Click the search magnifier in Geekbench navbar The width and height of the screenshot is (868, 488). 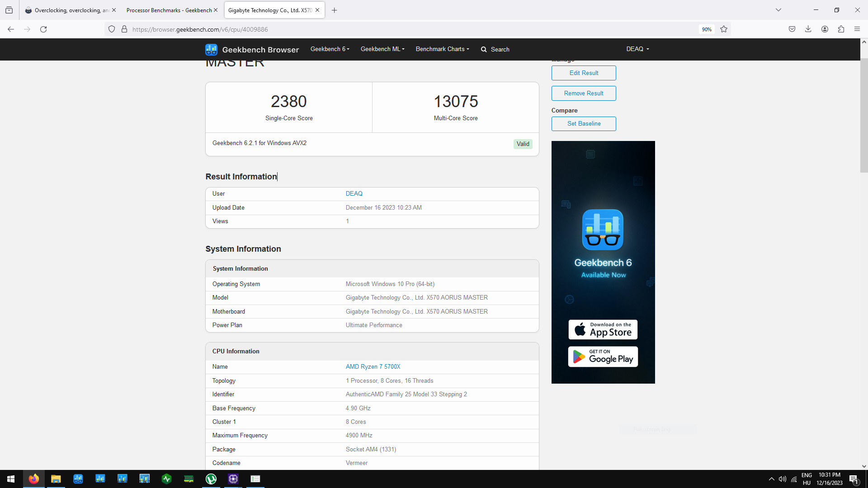tap(484, 49)
